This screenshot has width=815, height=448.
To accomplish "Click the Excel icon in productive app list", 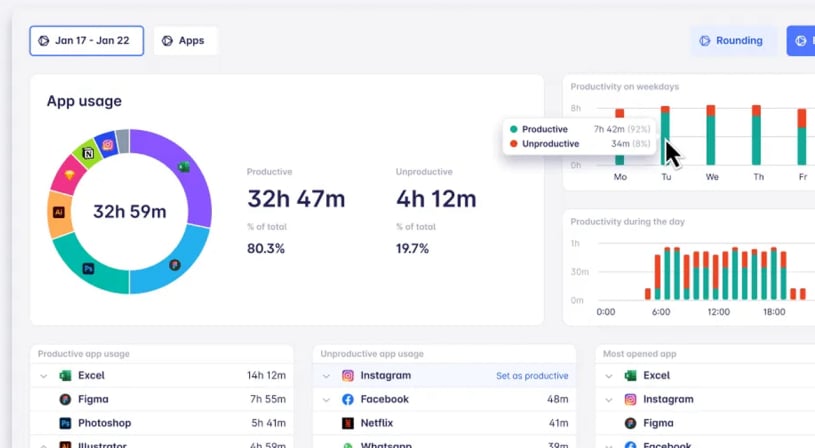I will click(x=65, y=376).
